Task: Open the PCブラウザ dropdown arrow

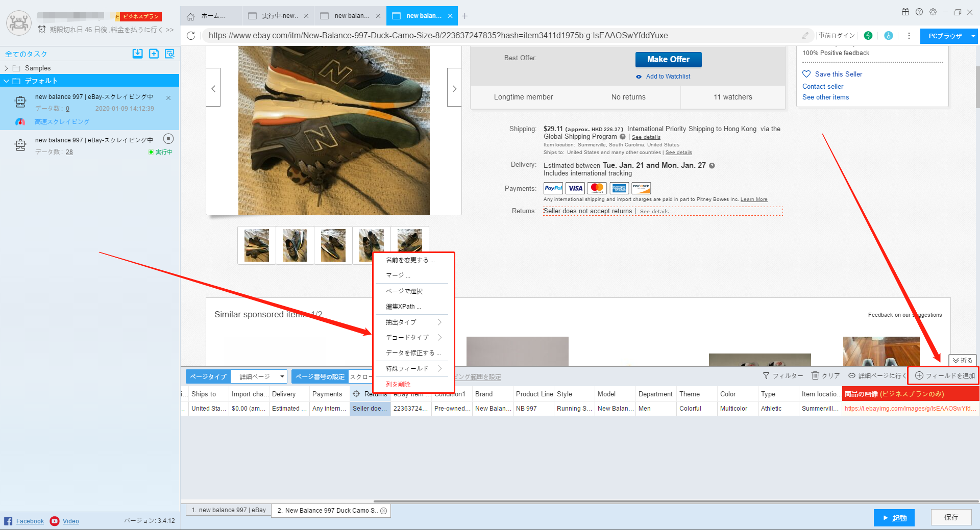Action: [973, 36]
